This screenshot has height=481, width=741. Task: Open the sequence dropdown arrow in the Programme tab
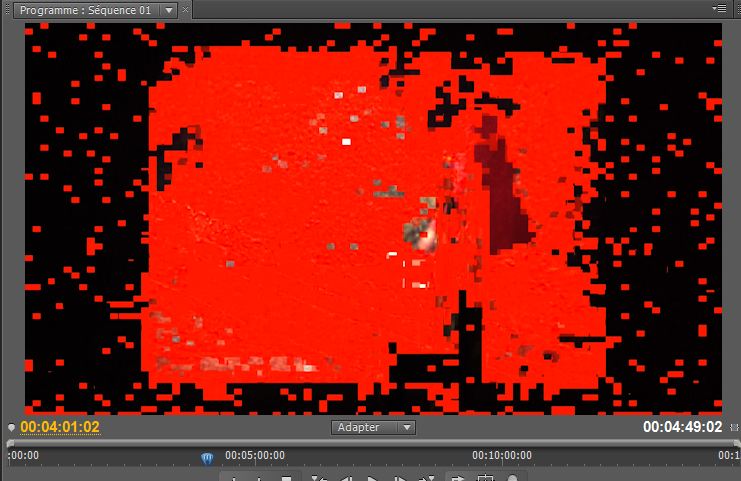click(x=169, y=10)
